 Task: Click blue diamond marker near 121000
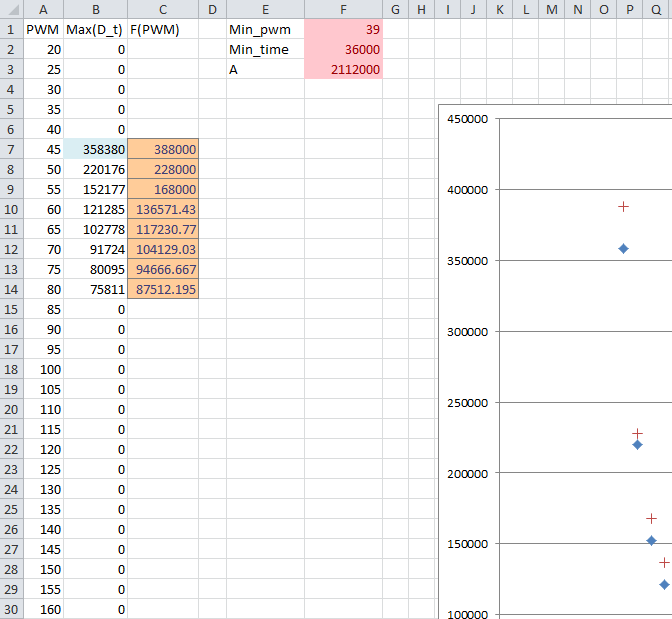click(x=664, y=584)
